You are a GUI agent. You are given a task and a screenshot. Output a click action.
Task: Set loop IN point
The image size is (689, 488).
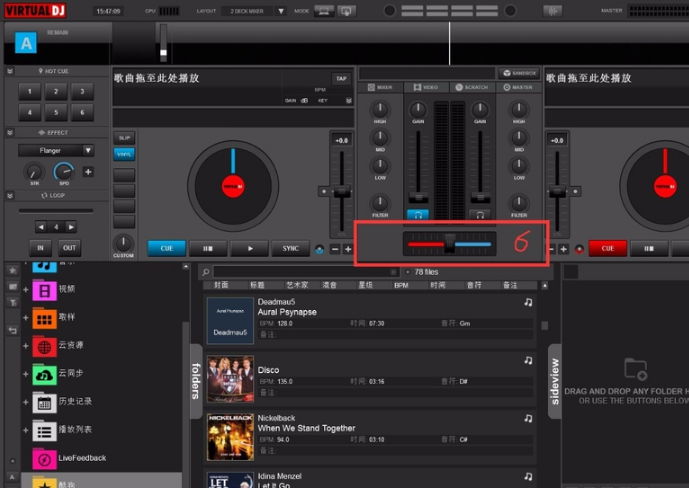40,248
